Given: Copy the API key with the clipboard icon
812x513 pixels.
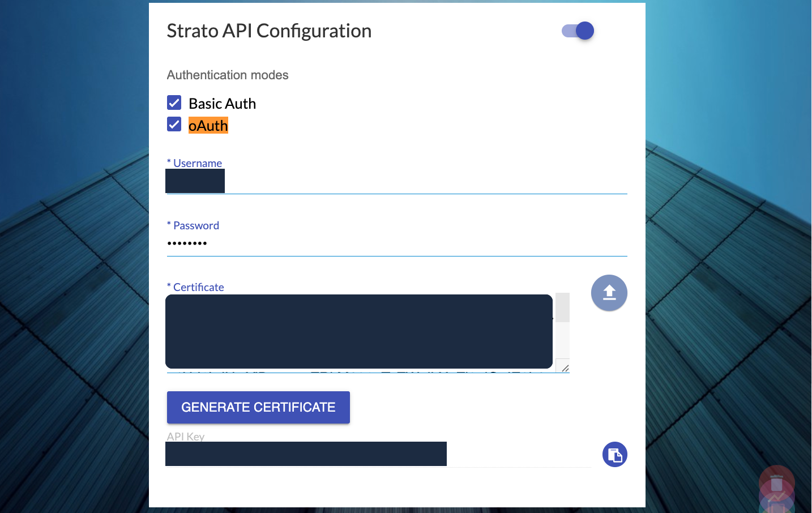Looking at the screenshot, I should coord(614,455).
